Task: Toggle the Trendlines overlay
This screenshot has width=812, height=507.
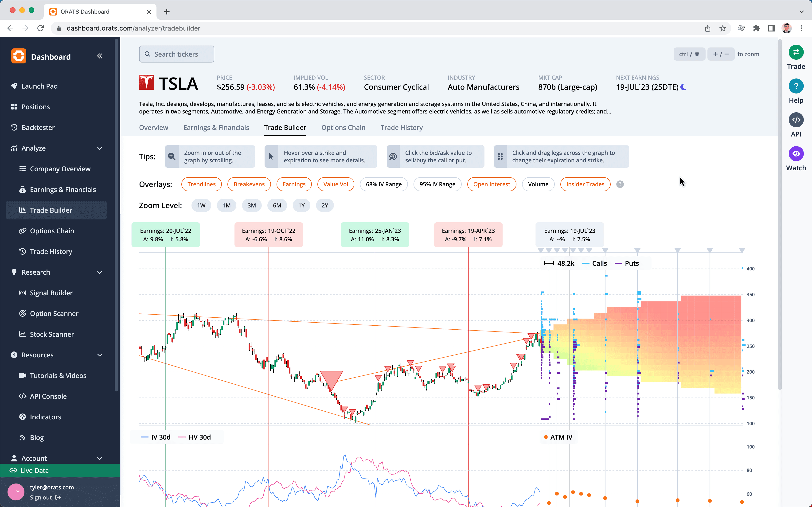Action: [202, 184]
